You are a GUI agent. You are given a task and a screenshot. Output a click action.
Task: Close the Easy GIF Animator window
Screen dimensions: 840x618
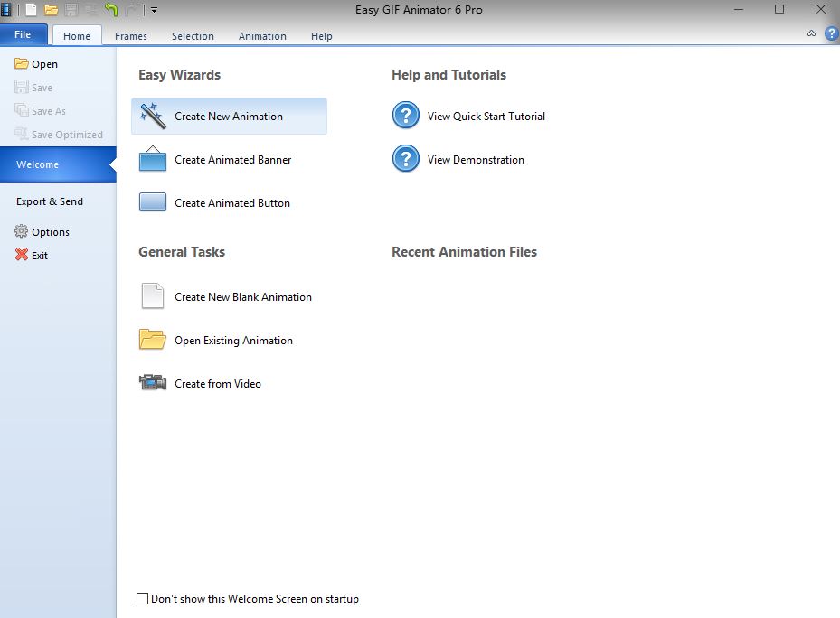820,9
